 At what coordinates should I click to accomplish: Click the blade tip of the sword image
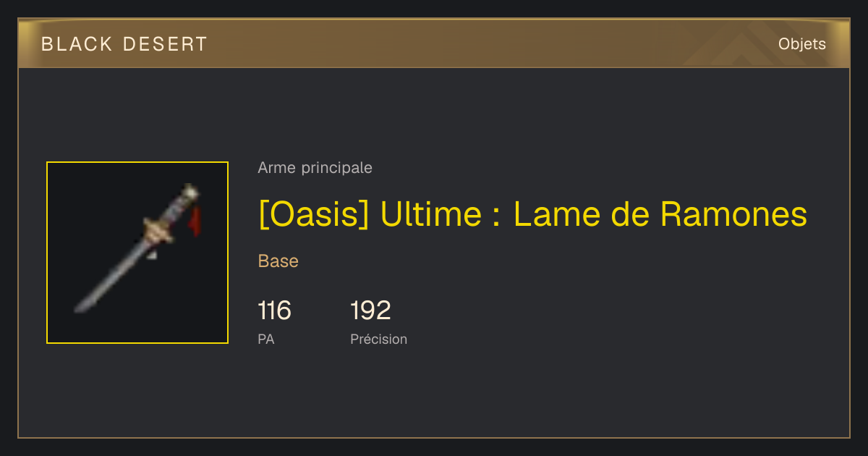(x=81, y=306)
